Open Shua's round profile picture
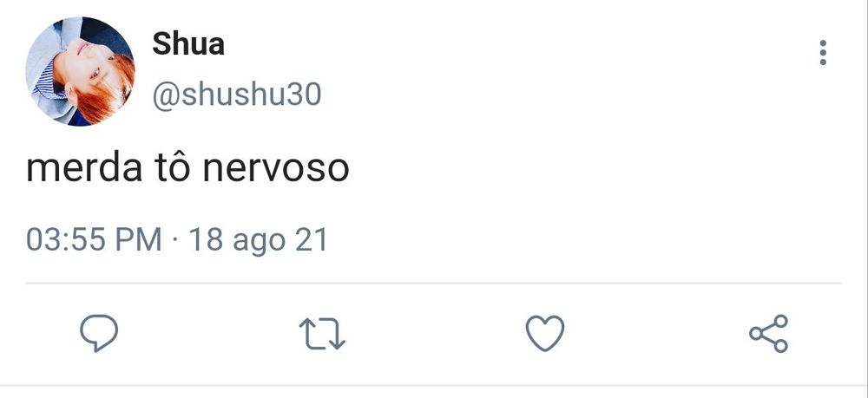This screenshot has height=398, width=868. coord(80,71)
